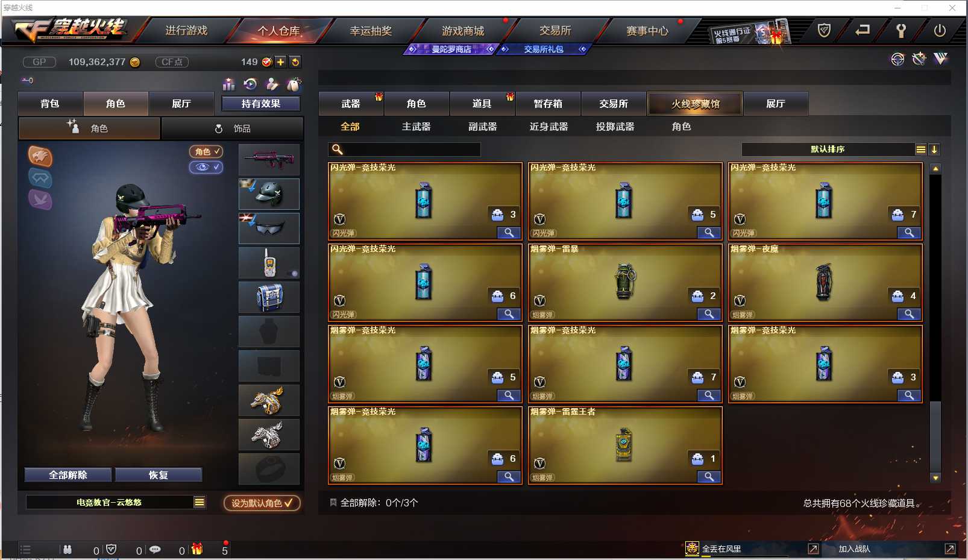Image resolution: width=968 pixels, height=560 pixels.
Task: Click the plus icon to recharge CF points
Action: pos(281,62)
